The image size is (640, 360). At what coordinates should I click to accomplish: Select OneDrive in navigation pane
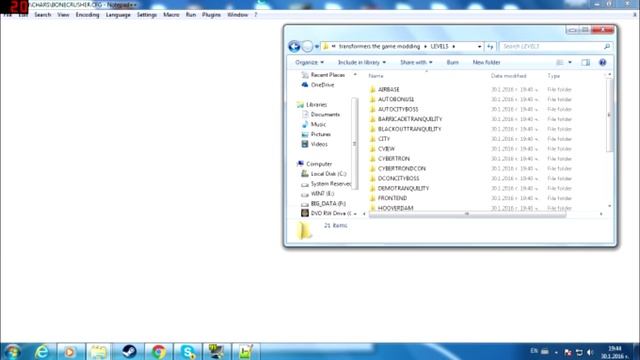point(318,85)
